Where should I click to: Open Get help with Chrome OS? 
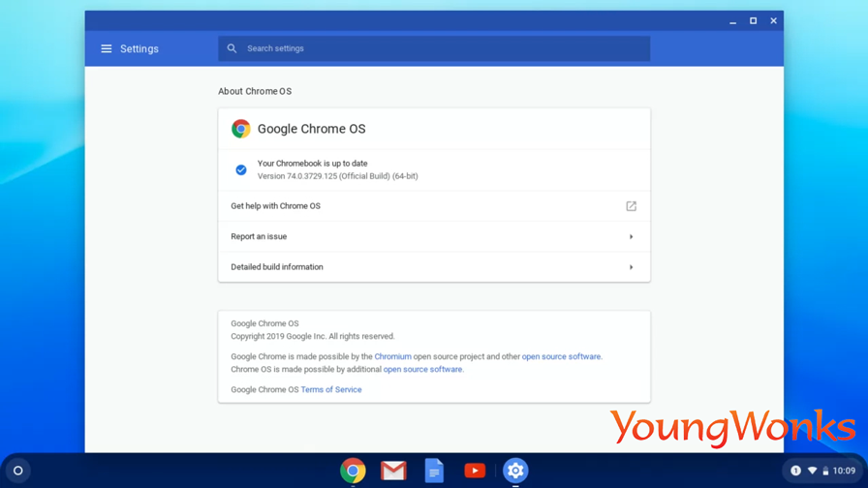[434, 206]
